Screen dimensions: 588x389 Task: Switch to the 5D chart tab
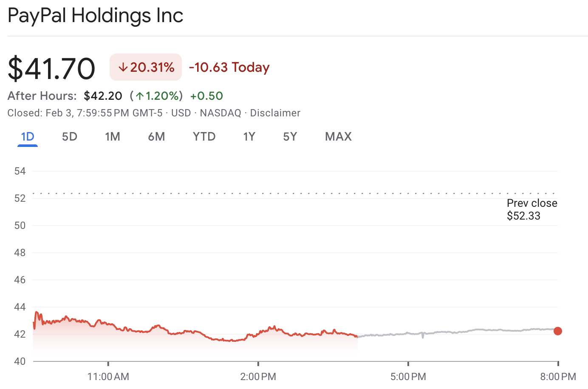pos(70,137)
